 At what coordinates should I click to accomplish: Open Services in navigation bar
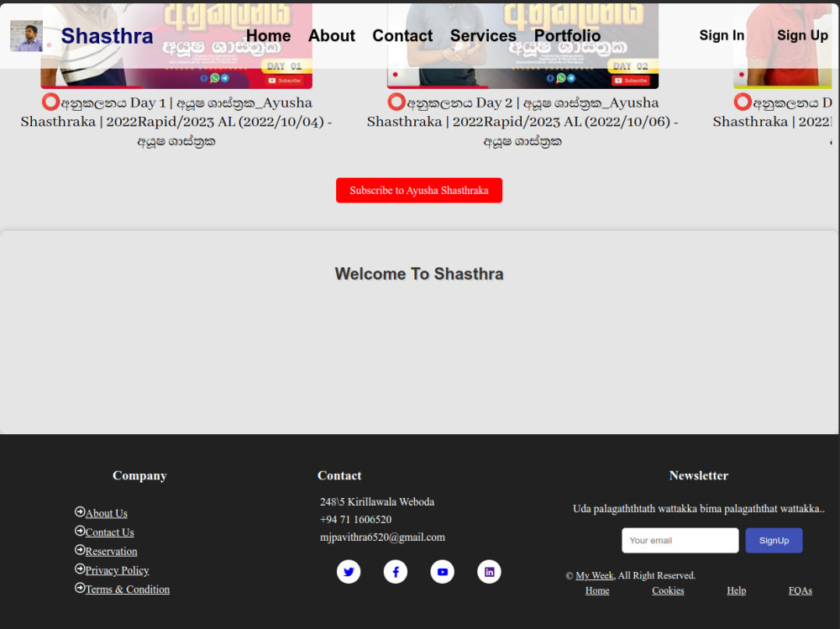click(483, 35)
